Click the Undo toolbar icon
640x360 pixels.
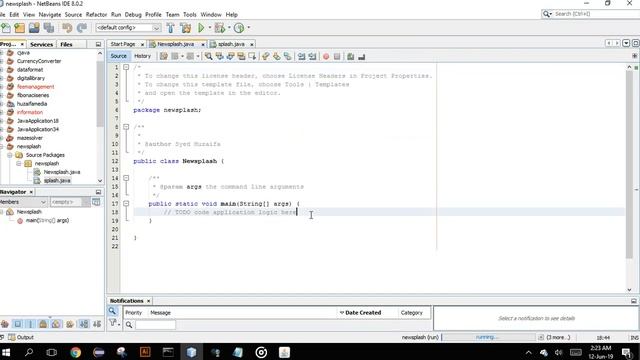67,28
